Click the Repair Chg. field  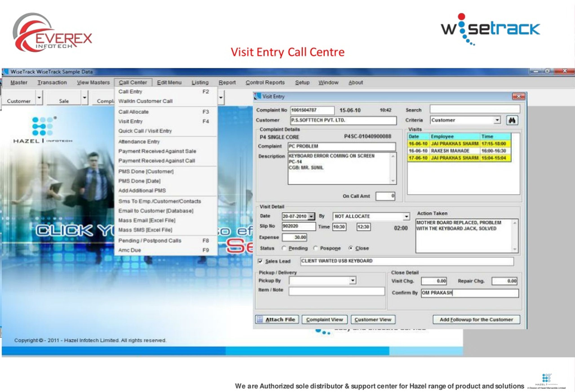click(x=504, y=281)
